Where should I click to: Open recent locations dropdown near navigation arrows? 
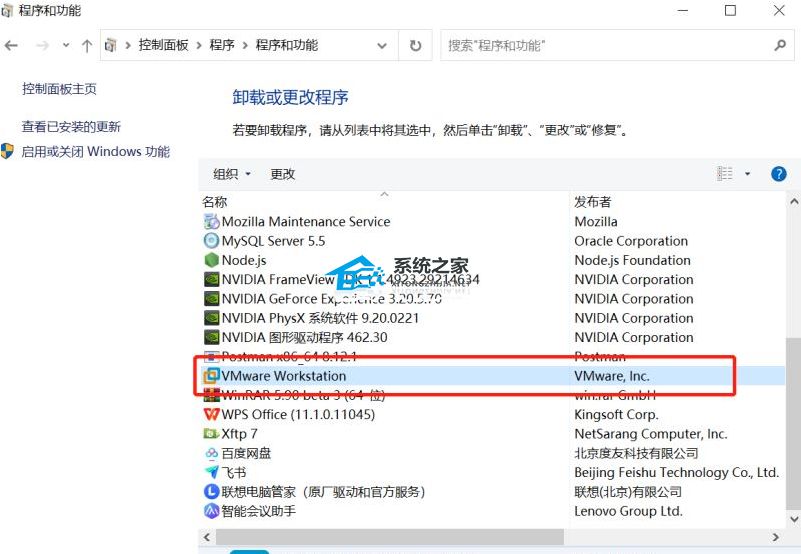[66, 45]
